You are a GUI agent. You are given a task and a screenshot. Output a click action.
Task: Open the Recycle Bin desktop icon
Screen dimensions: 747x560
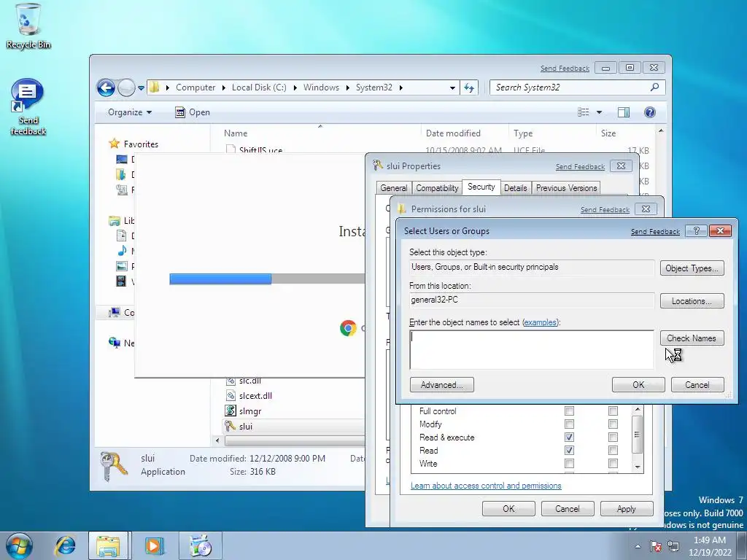pyautogui.click(x=28, y=26)
